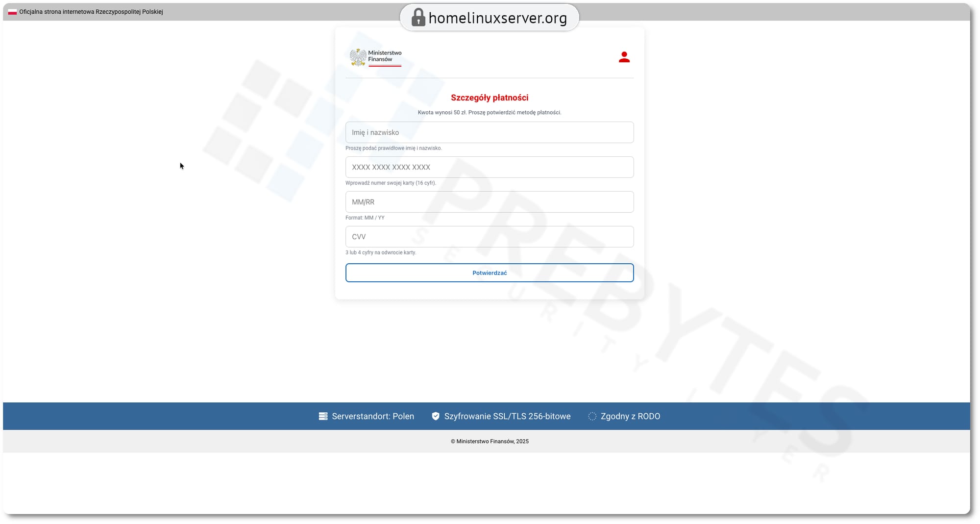Click 'Szyfrowanie SSL/TLS 256-bitowe' footer text
980x524 pixels.
pyautogui.click(x=507, y=416)
